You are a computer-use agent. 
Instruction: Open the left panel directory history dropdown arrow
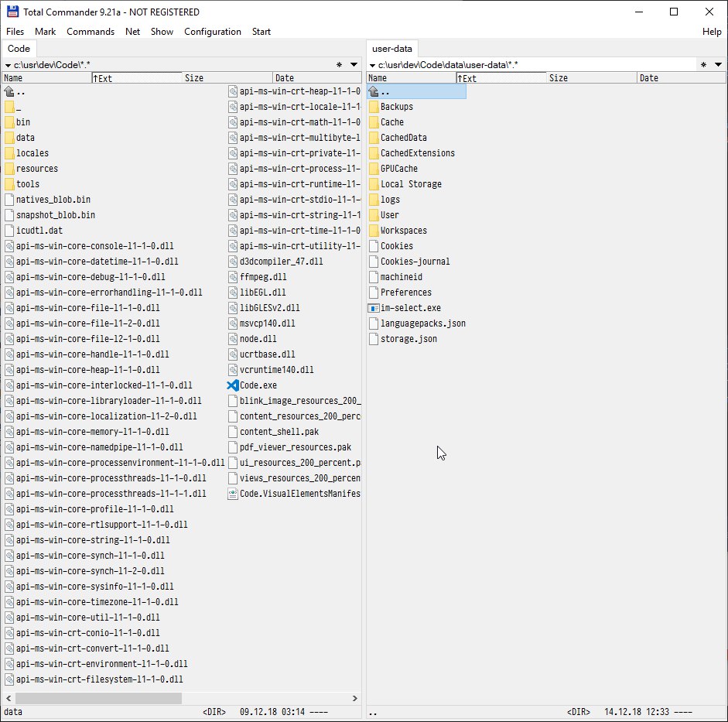(354, 64)
